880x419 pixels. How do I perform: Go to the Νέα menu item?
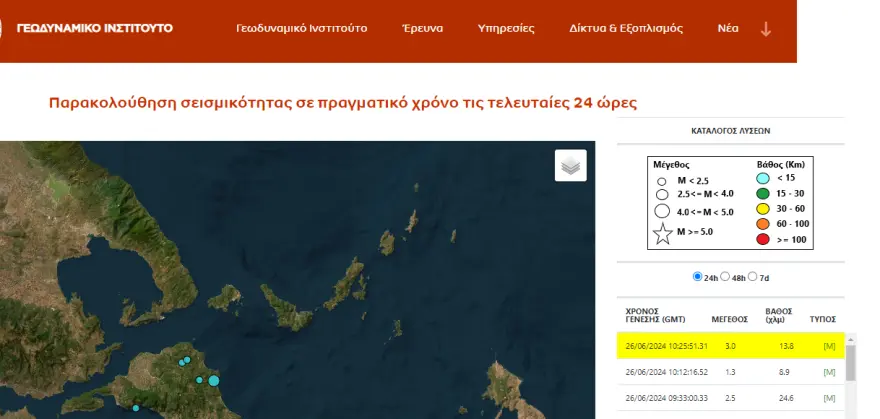(728, 28)
